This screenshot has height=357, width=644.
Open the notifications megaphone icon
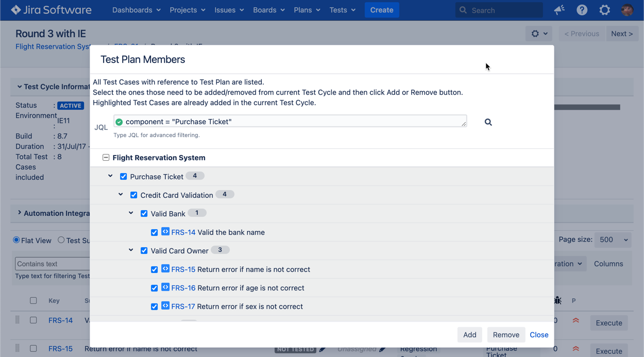[x=559, y=10]
